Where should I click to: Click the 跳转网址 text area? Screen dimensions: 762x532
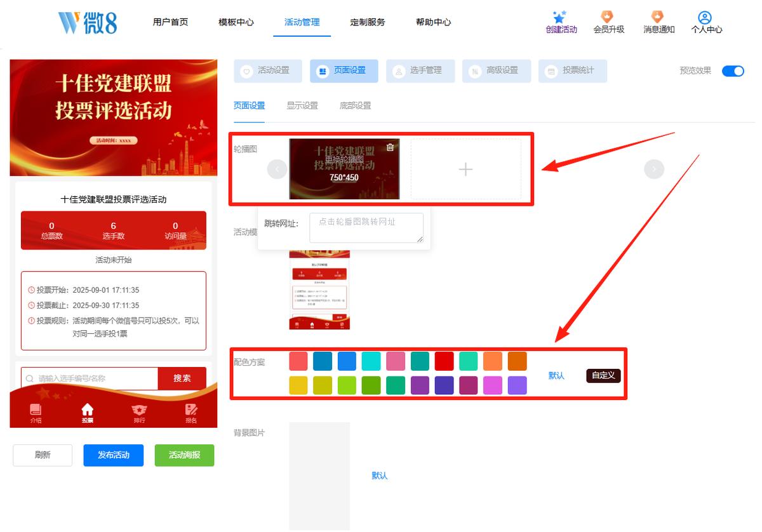[x=366, y=228]
